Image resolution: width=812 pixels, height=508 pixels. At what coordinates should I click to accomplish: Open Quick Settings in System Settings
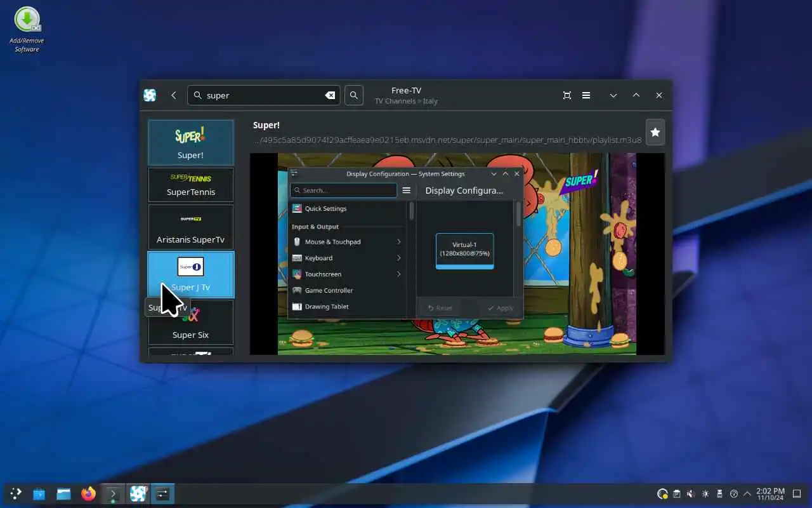[347, 208]
